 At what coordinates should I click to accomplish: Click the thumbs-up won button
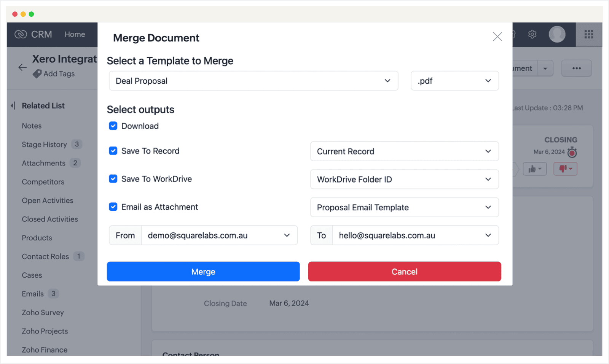click(x=535, y=168)
